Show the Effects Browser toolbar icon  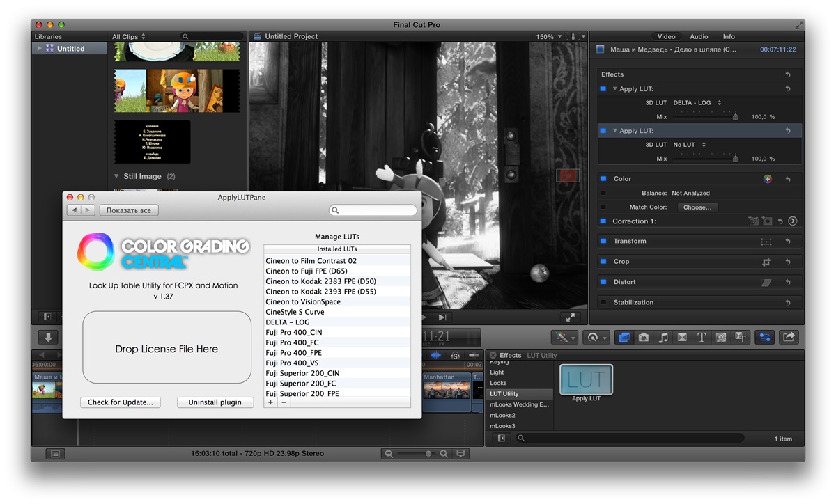tap(624, 337)
